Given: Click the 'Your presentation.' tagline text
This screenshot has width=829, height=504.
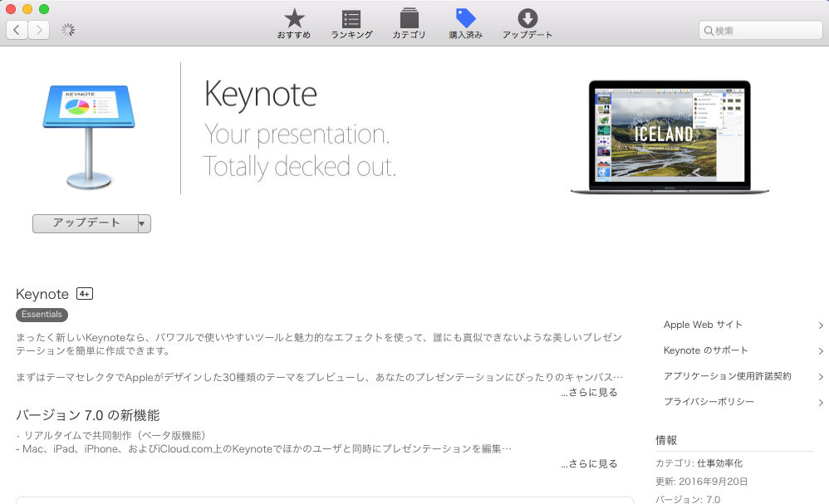Looking at the screenshot, I should [297, 135].
